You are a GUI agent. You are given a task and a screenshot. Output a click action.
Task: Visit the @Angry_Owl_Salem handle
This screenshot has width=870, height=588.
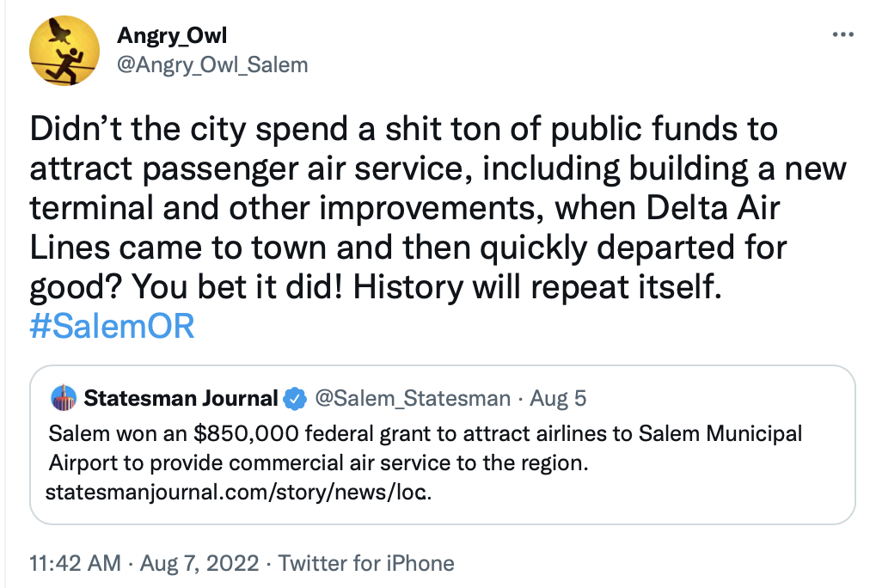click(x=211, y=65)
